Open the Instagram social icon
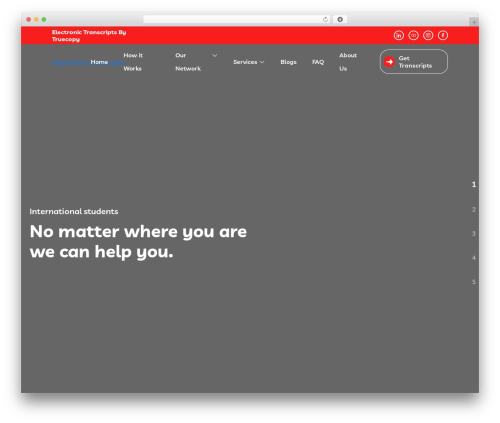The width and height of the screenshot is (500, 423). pos(428,35)
